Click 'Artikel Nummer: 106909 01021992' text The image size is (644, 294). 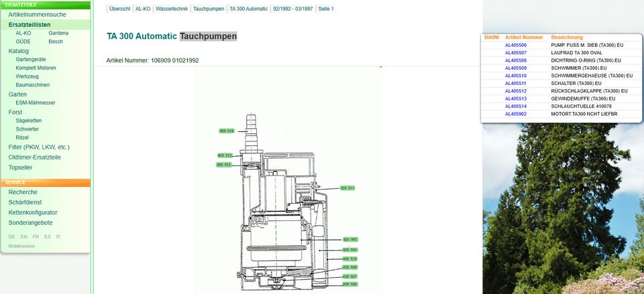[x=152, y=60]
